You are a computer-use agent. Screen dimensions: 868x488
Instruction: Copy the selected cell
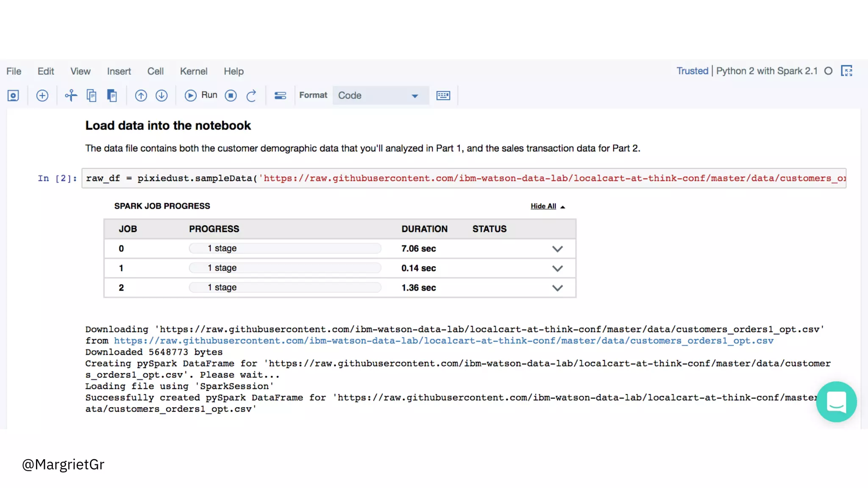click(x=91, y=96)
